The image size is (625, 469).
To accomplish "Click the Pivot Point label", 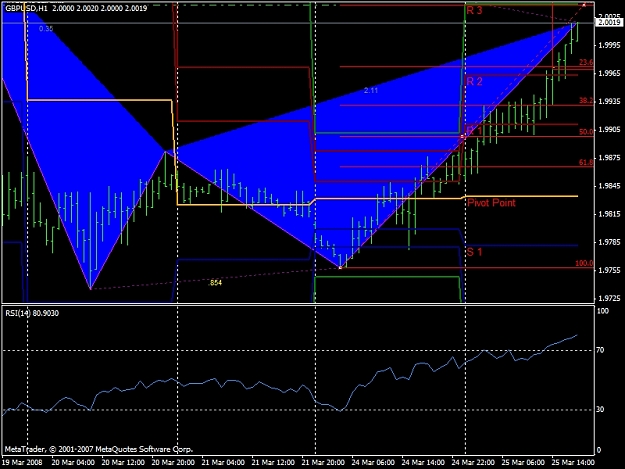I will pos(491,203).
